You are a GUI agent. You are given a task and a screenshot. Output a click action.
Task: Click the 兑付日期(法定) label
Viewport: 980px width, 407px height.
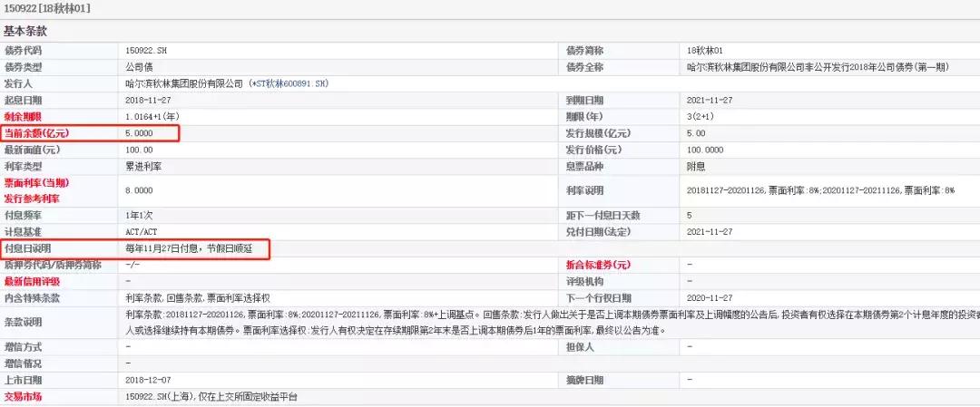[x=598, y=232]
